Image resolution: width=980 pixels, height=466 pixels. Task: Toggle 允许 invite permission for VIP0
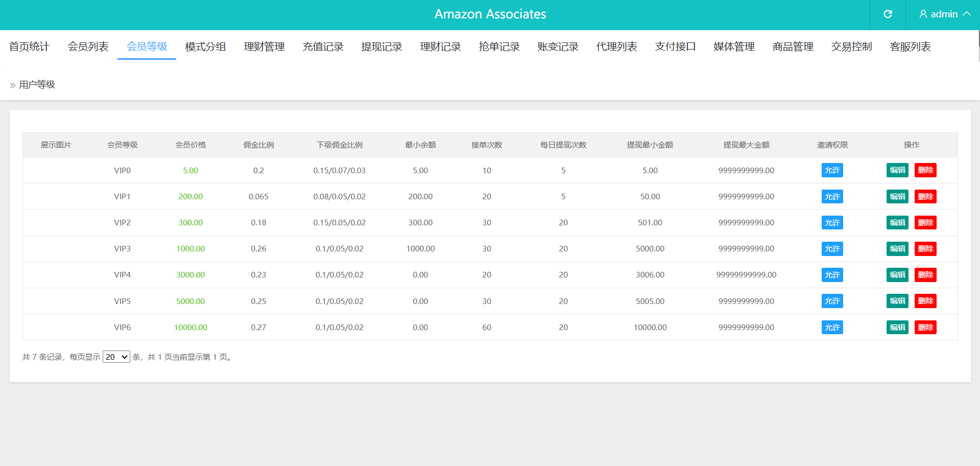(x=832, y=170)
